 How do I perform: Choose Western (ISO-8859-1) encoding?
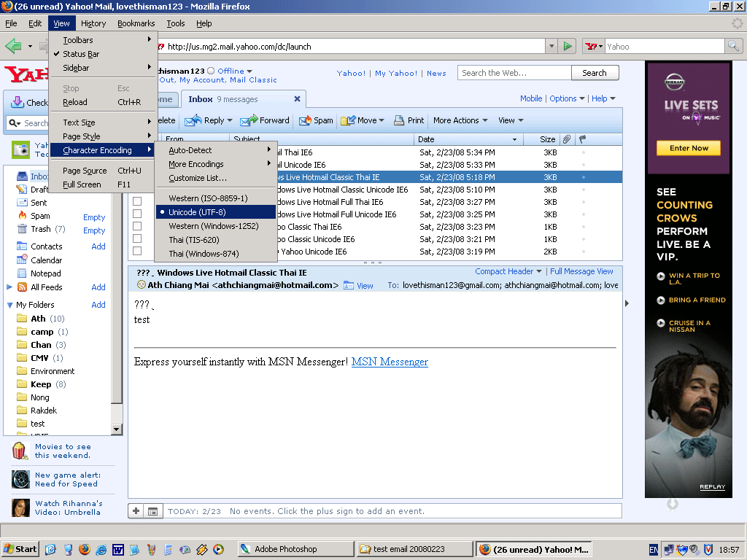[x=216, y=198]
